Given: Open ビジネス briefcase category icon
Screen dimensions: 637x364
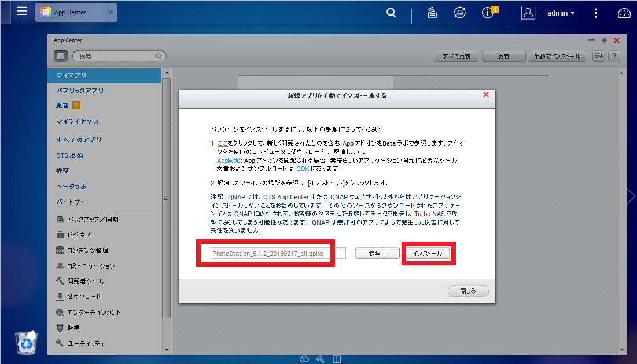Looking at the screenshot, I should point(60,235).
